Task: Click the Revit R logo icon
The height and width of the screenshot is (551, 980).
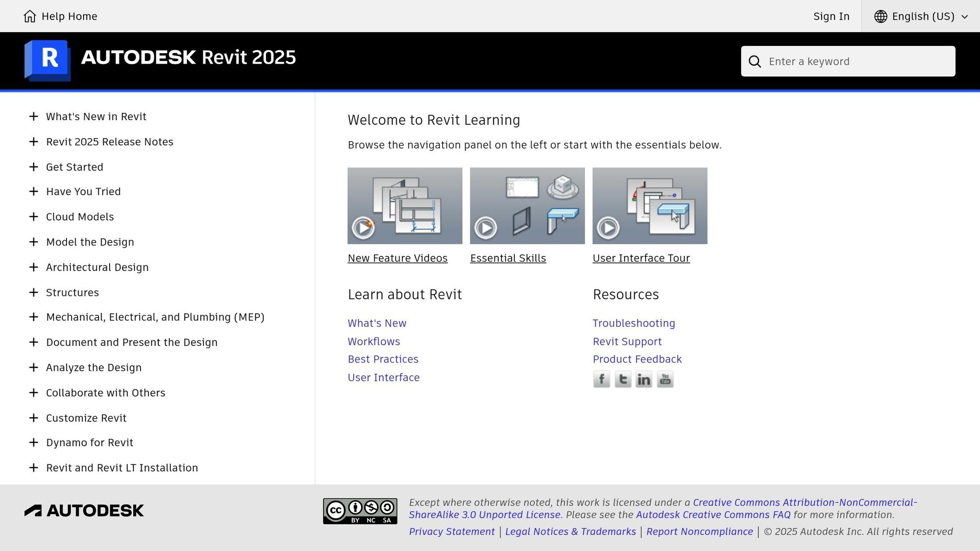Action: (48, 60)
